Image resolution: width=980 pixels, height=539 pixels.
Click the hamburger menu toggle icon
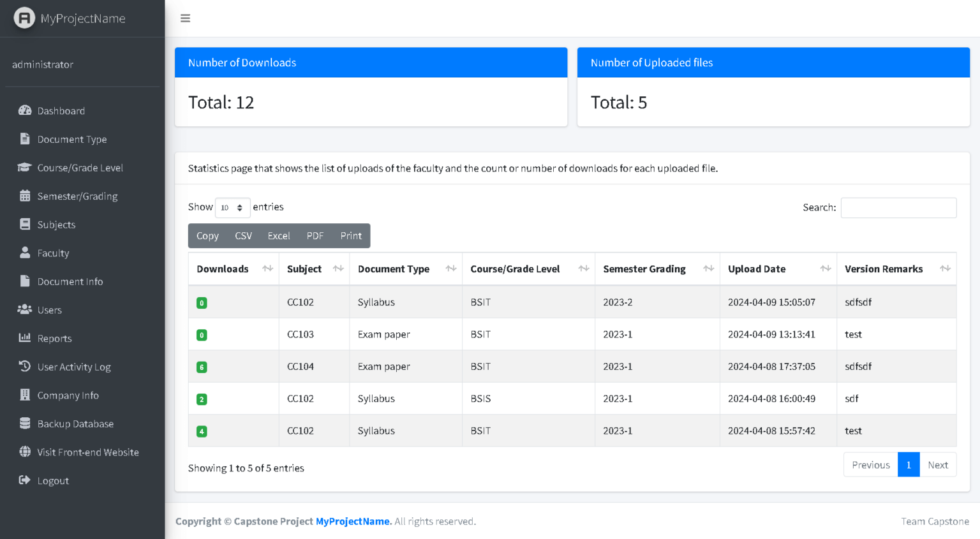coord(185,18)
